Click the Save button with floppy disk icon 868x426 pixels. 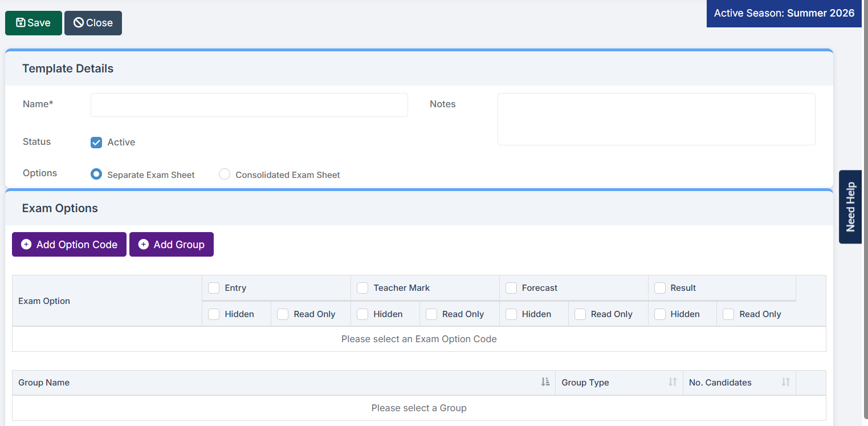click(x=33, y=23)
